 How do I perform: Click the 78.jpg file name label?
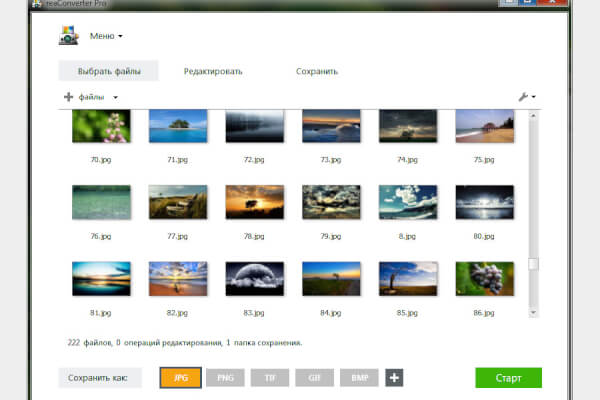(x=254, y=236)
